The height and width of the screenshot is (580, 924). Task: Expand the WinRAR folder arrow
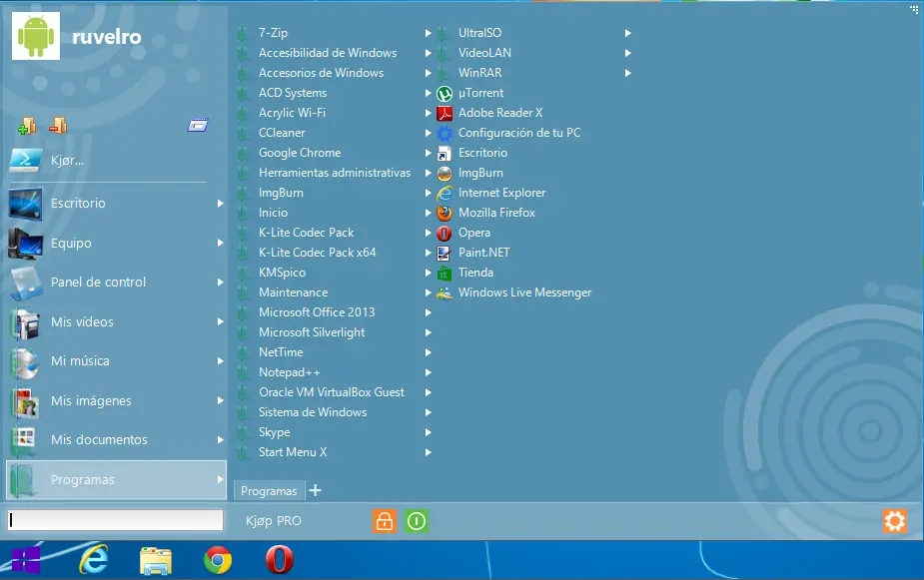(627, 74)
